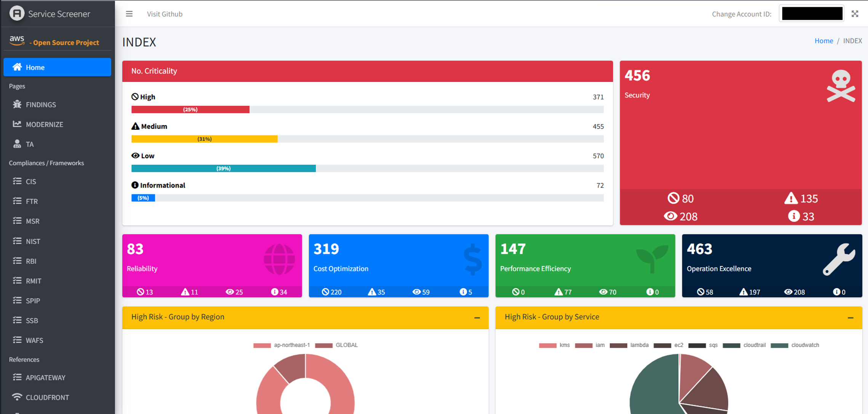Click the MSR list icon
Viewport: 868px width, 414px height.
pyautogui.click(x=17, y=221)
